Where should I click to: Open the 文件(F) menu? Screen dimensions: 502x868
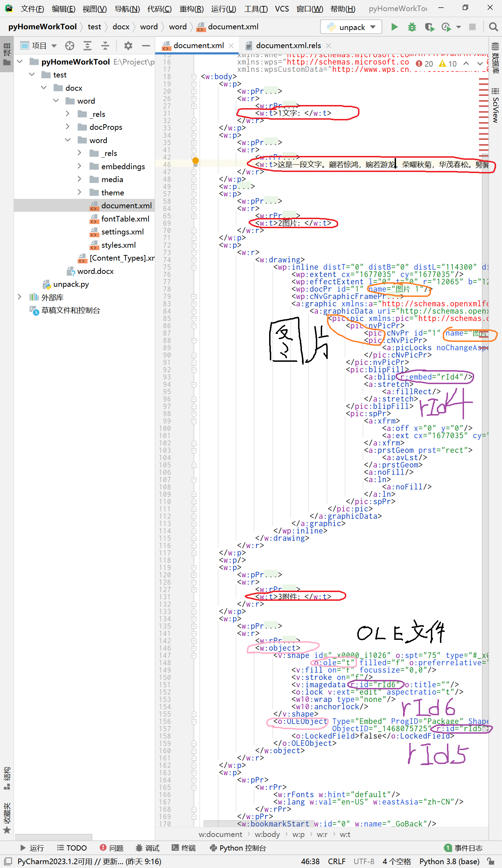pyautogui.click(x=32, y=9)
